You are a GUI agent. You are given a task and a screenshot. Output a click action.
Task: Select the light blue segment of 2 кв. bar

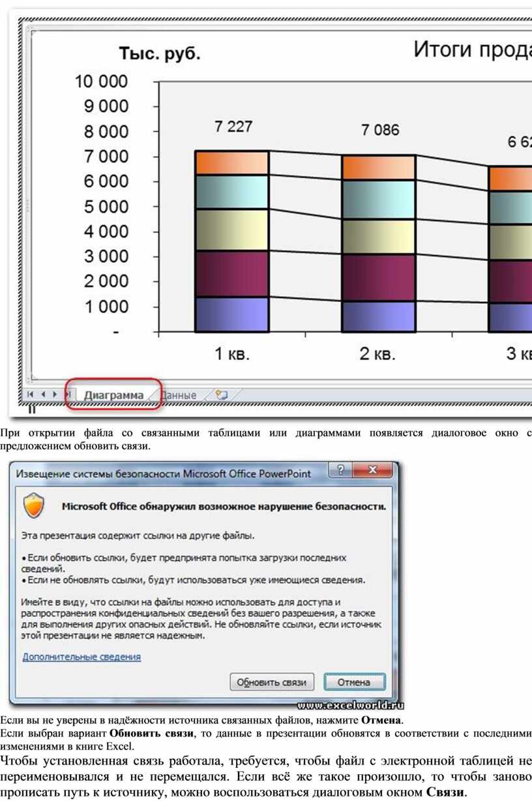[x=379, y=200]
